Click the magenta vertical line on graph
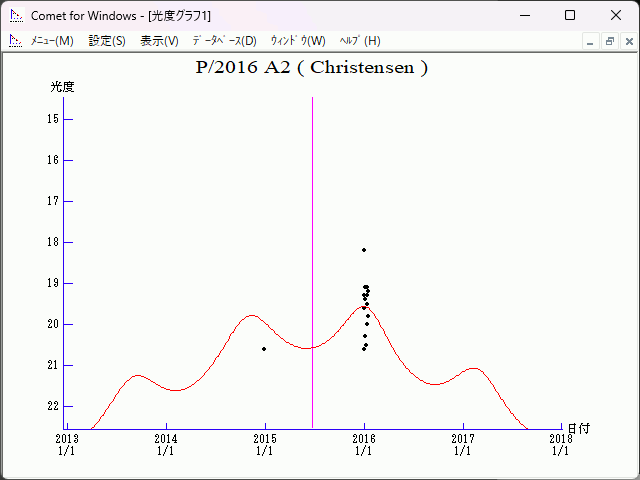 312,250
